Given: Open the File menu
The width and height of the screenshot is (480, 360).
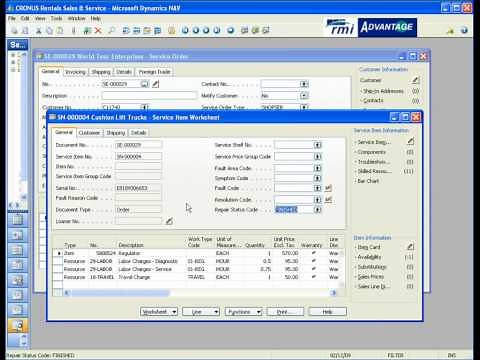Looking at the screenshot, I should pos(12,18).
